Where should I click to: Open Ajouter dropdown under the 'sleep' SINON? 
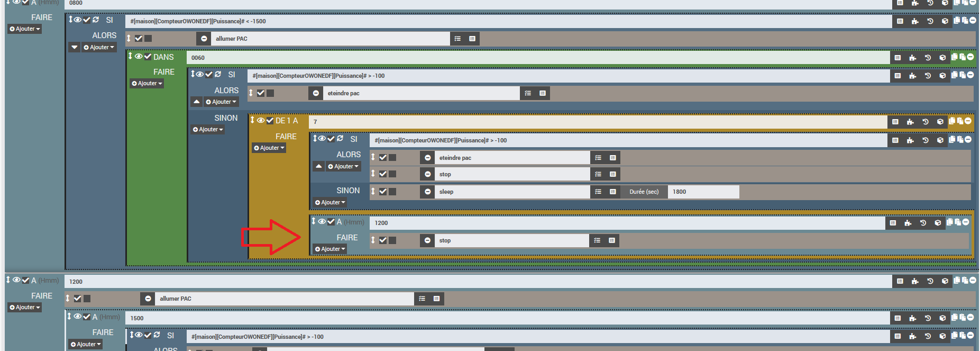point(330,202)
